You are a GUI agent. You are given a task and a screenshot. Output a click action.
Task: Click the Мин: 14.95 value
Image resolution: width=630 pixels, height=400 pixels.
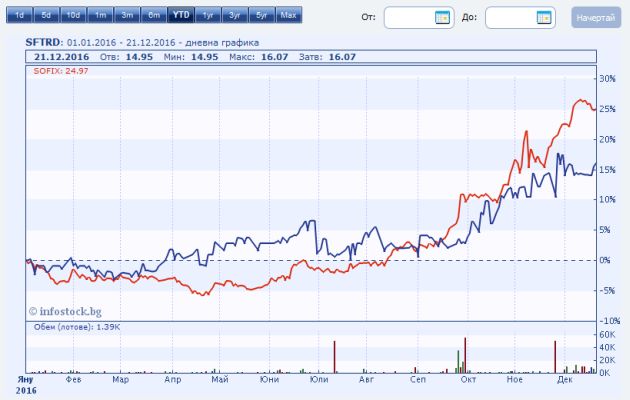[191, 57]
